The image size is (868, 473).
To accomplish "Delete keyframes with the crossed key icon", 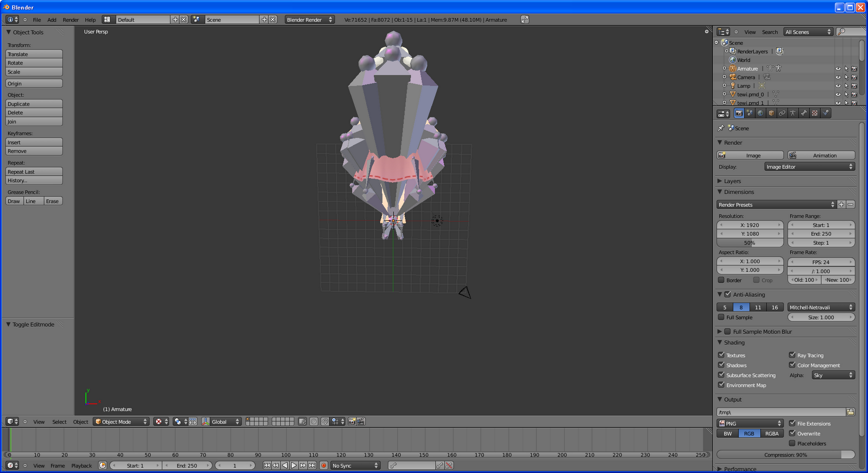I will coord(449,465).
